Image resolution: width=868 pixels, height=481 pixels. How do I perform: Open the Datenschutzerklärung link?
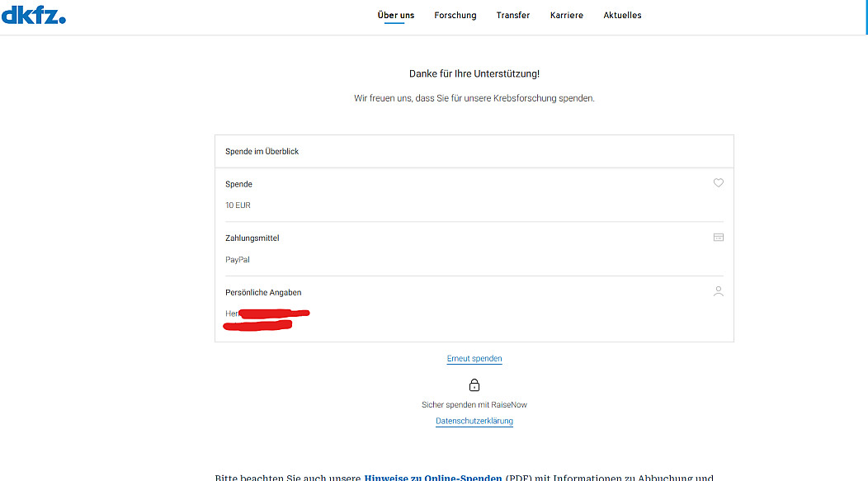pyautogui.click(x=474, y=421)
